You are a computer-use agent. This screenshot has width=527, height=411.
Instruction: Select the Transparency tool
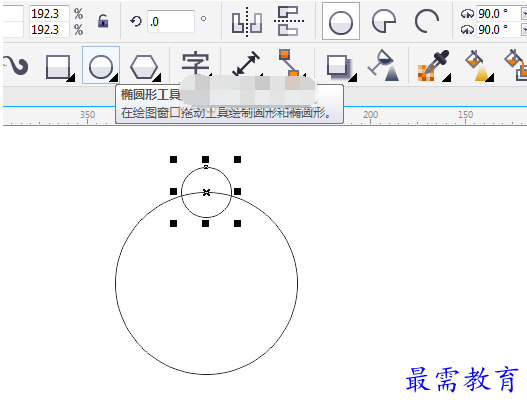(384, 66)
